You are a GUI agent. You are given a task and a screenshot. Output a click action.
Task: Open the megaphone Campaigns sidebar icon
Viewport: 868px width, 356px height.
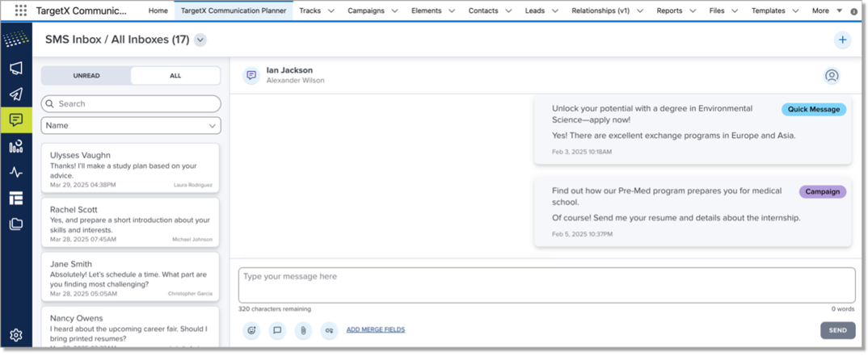coord(16,69)
